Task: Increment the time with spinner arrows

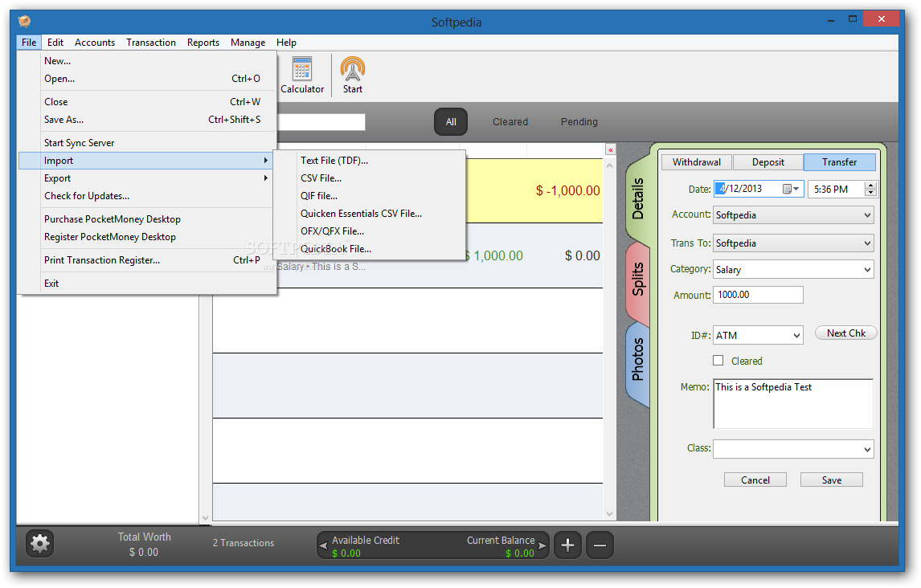Action: pos(871,186)
